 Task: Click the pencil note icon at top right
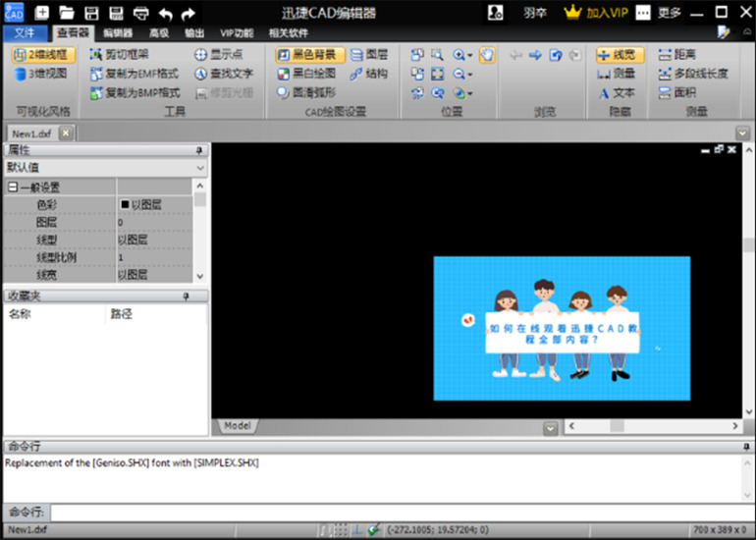724,32
